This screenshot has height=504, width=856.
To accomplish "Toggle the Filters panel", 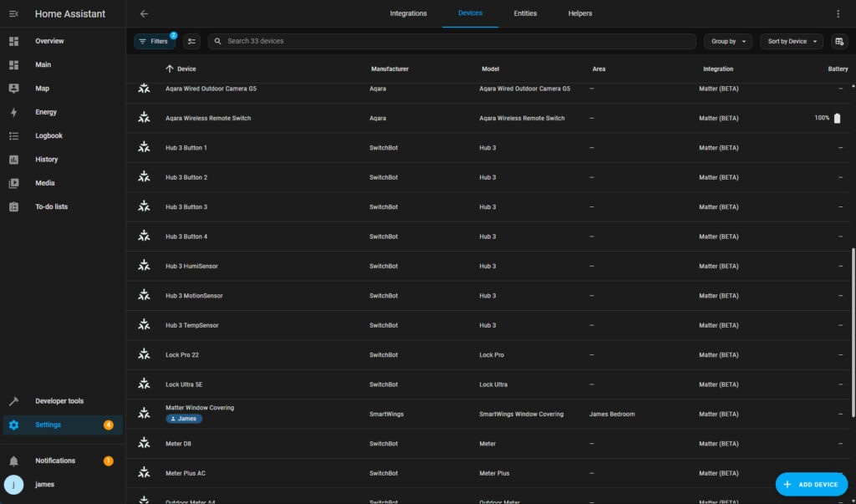I will click(154, 41).
